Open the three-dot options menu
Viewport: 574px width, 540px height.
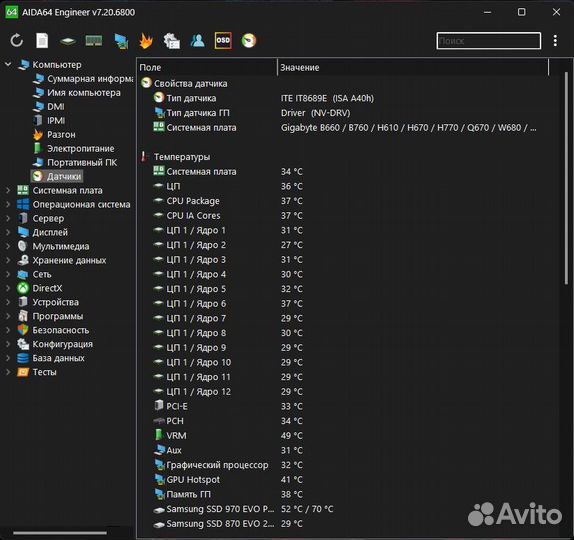pyautogui.click(x=555, y=41)
